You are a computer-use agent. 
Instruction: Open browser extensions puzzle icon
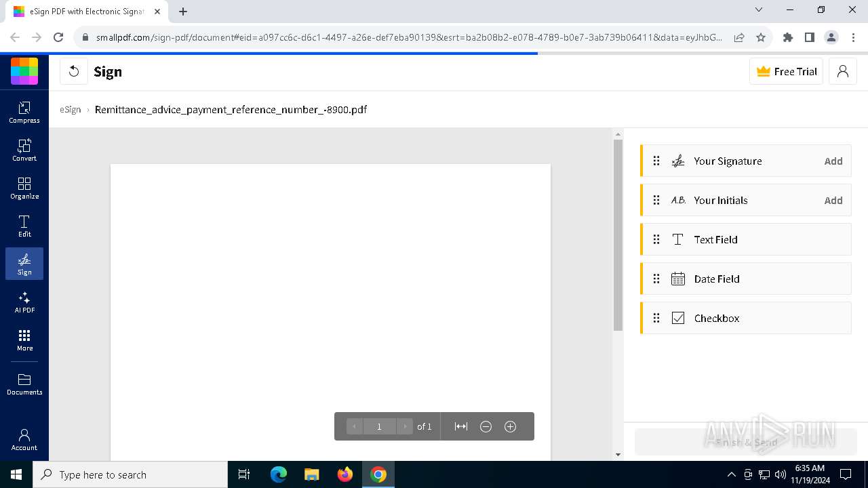coord(788,38)
